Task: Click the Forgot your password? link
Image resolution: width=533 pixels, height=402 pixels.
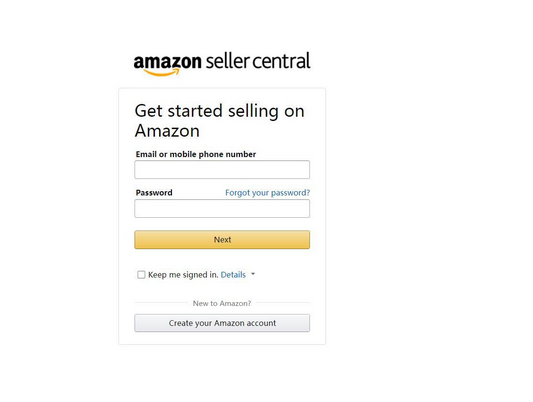Action: point(268,193)
